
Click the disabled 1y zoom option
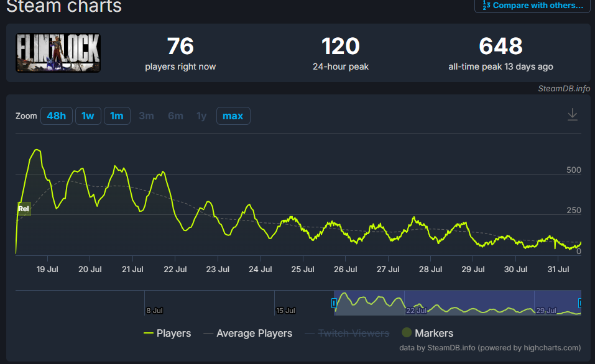coord(201,116)
